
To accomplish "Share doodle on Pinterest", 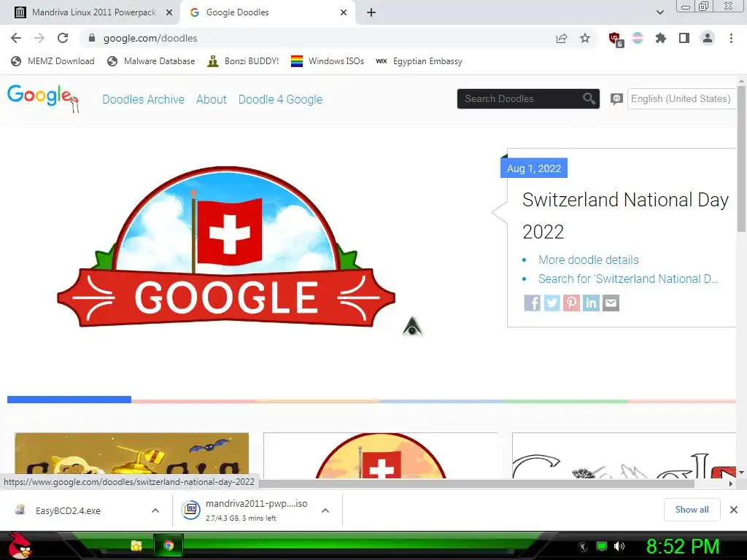I will 571,303.
